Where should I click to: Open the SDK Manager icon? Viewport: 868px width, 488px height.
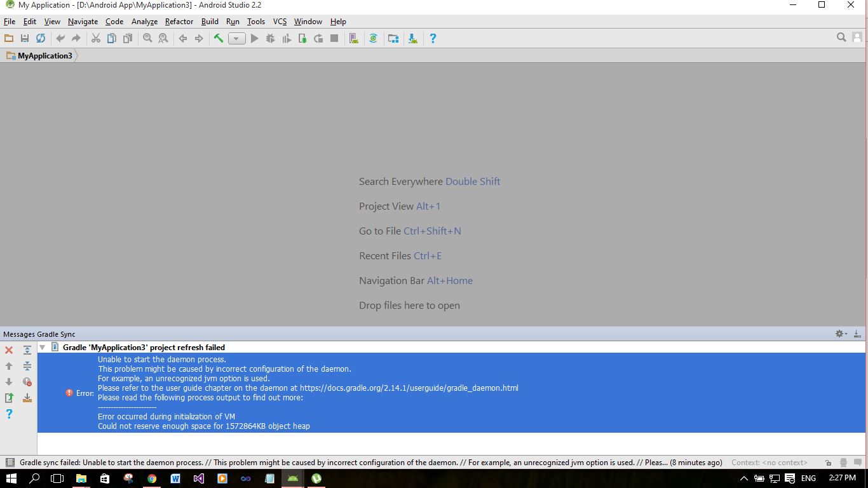(x=413, y=39)
